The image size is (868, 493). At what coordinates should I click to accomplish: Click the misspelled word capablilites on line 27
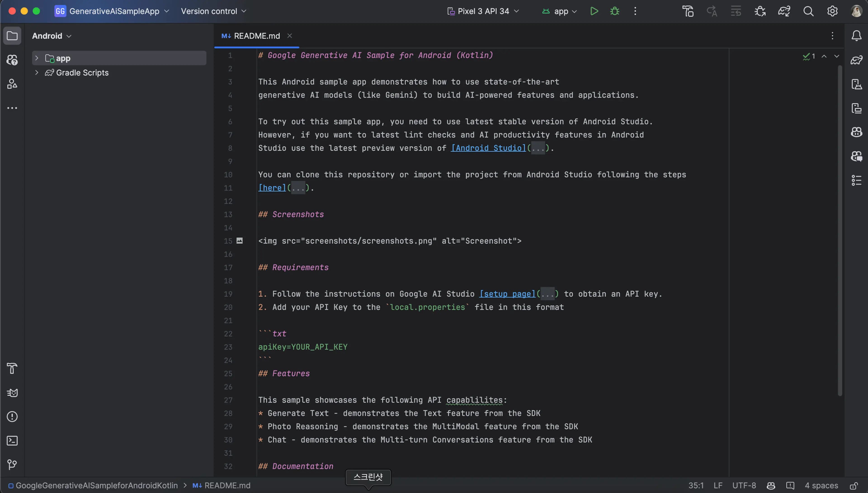(x=474, y=400)
